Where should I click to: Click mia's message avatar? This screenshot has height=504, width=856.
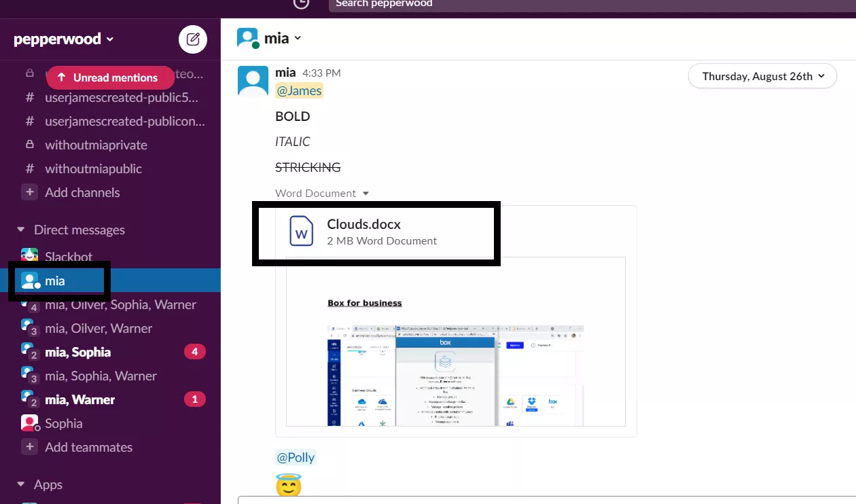[253, 82]
